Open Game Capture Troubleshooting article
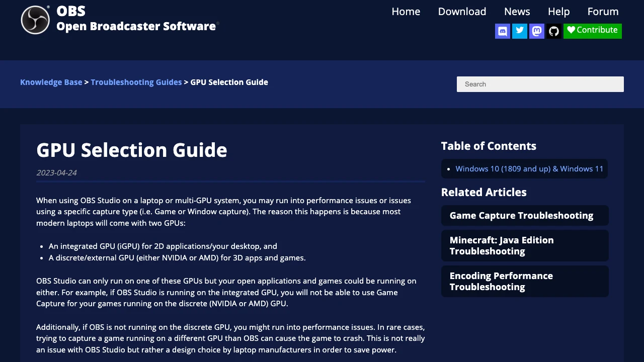Image resolution: width=644 pixels, height=362 pixels. click(x=525, y=216)
